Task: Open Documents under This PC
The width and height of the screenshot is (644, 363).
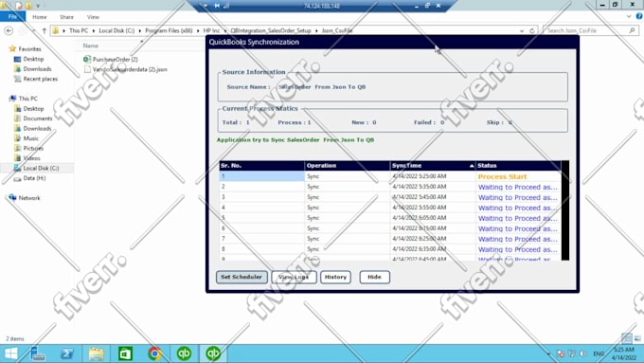Action: coord(33,118)
